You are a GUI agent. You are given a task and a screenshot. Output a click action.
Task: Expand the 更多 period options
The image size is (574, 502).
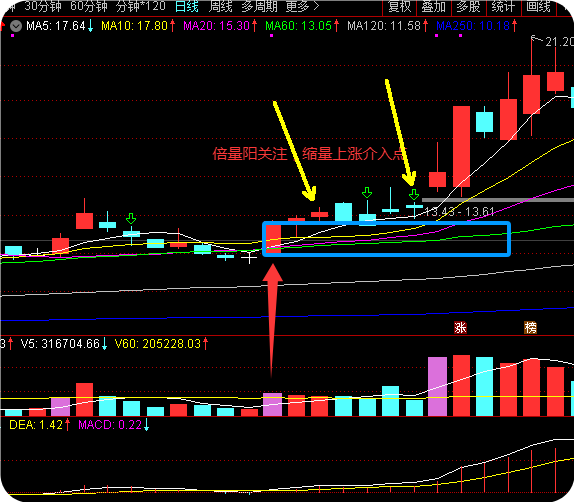[302, 6]
